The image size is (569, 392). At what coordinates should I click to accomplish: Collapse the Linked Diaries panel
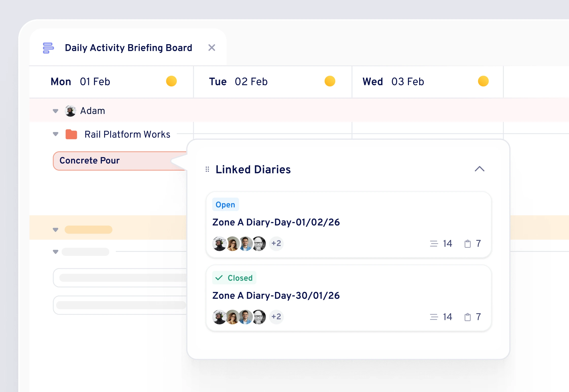click(480, 169)
